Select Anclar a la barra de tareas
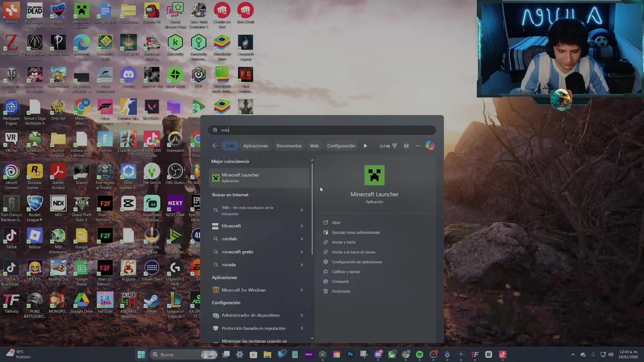This screenshot has height=362, width=644. click(354, 252)
